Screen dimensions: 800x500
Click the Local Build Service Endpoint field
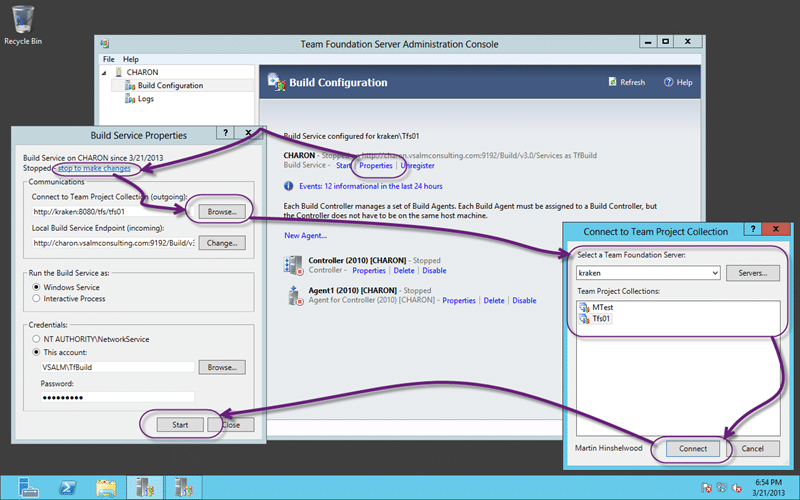point(112,243)
